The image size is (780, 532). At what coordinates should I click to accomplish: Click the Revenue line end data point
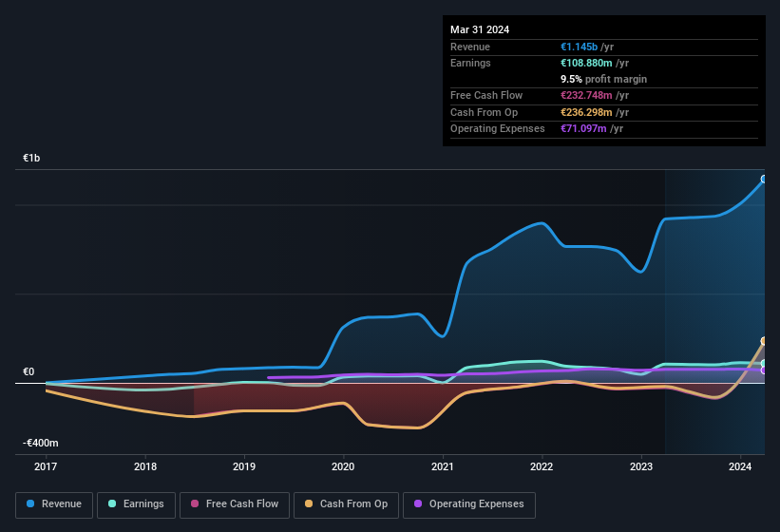click(764, 179)
